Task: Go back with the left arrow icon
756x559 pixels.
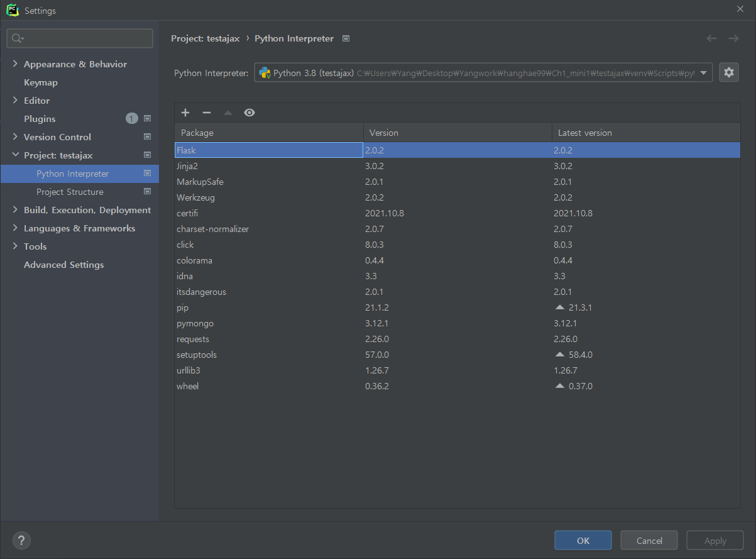Action: (711, 38)
